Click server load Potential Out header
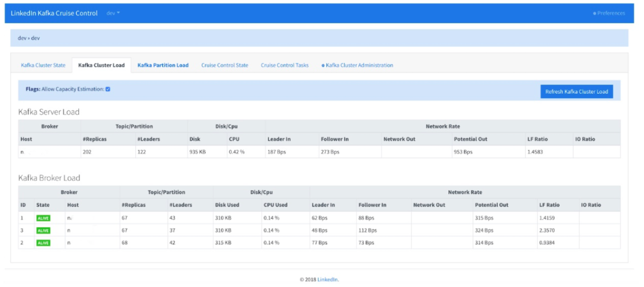 pyautogui.click(x=471, y=139)
